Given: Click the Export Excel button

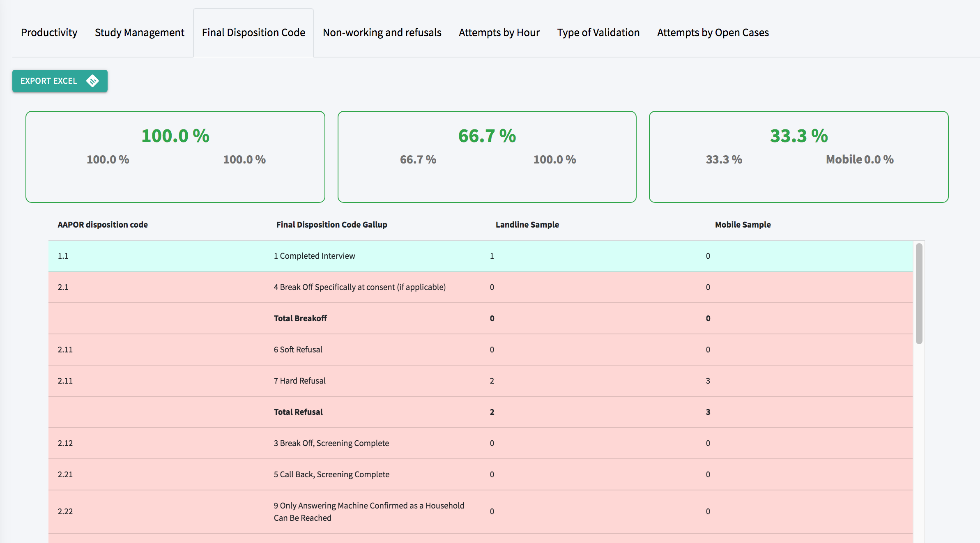Looking at the screenshot, I should (60, 81).
